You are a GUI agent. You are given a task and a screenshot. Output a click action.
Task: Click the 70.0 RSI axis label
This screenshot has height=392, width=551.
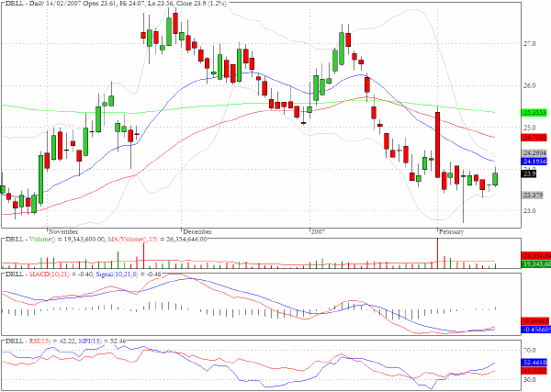click(530, 350)
